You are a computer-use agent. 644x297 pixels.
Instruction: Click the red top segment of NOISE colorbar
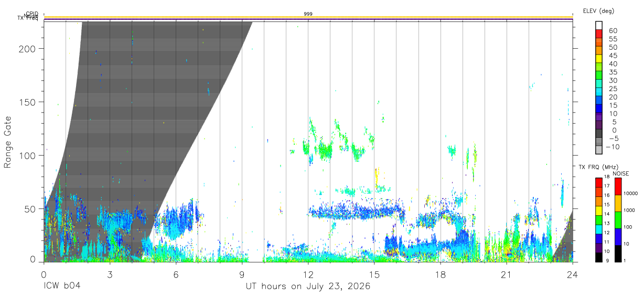click(x=618, y=185)
